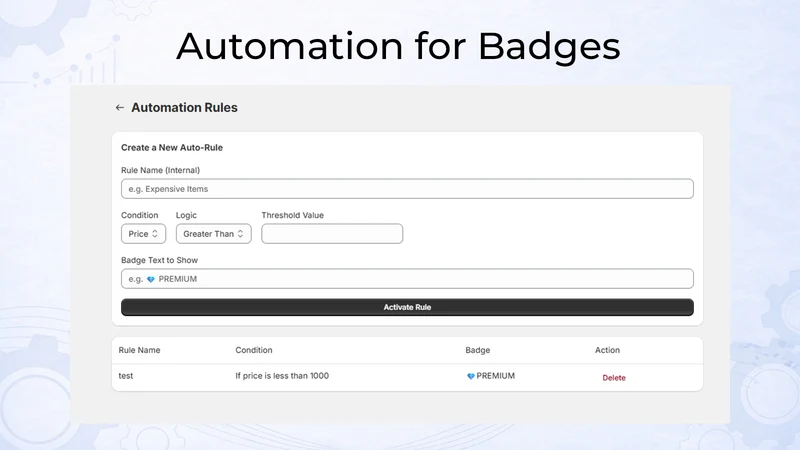Click the Threshold Value label

click(x=292, y=215)
